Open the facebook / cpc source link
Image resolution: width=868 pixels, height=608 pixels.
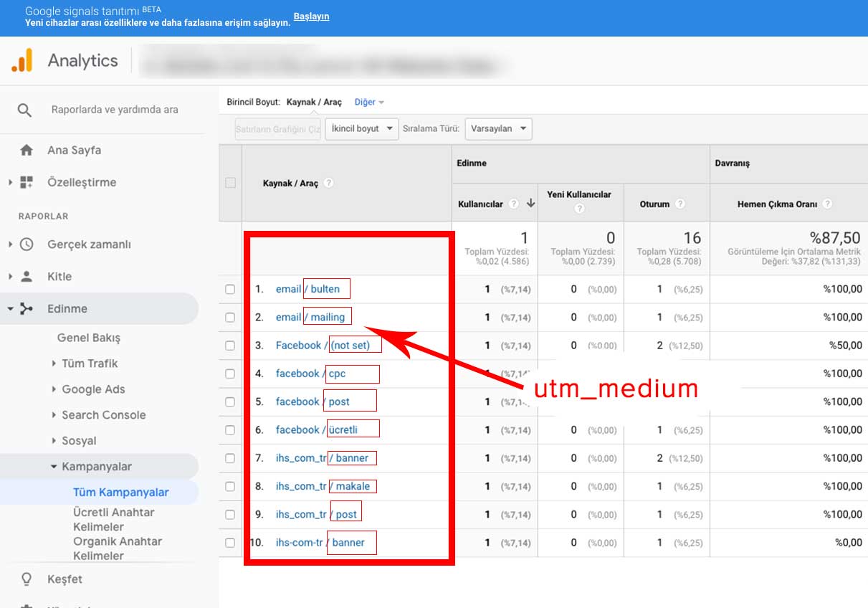[x=311, y=374]
